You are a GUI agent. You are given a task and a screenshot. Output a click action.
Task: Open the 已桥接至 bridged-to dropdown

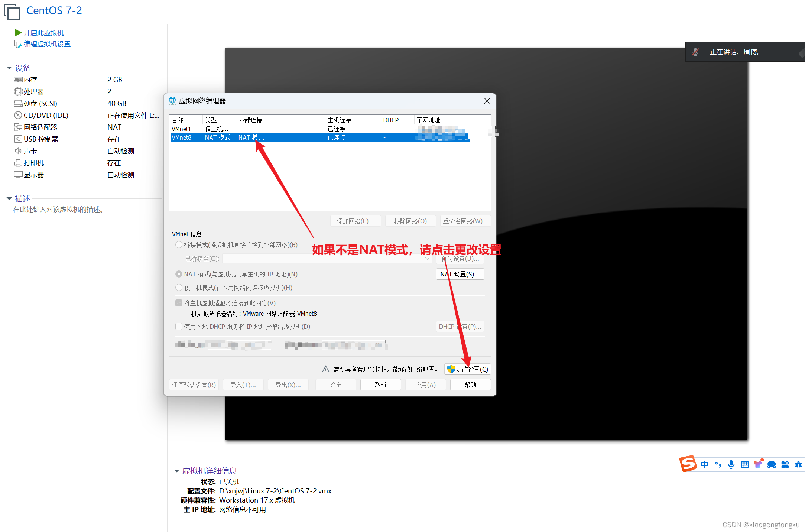click(x=327, y=259)
